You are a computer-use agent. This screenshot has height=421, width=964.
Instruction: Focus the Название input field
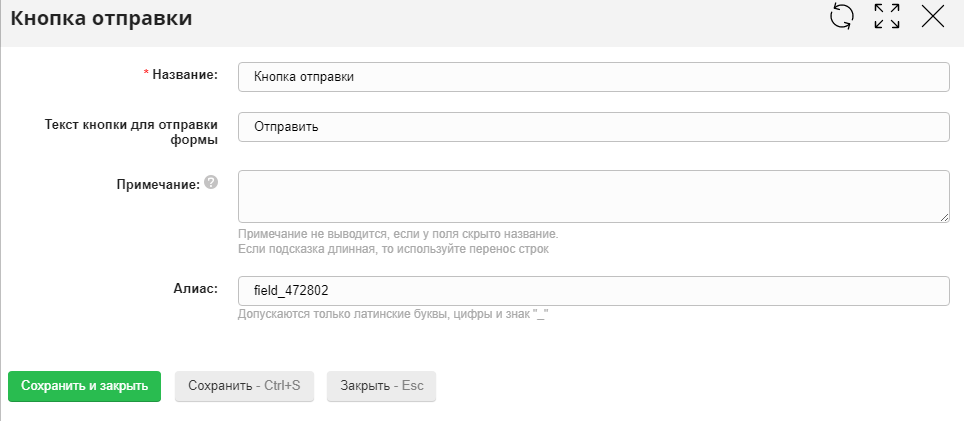pos(593,77)
